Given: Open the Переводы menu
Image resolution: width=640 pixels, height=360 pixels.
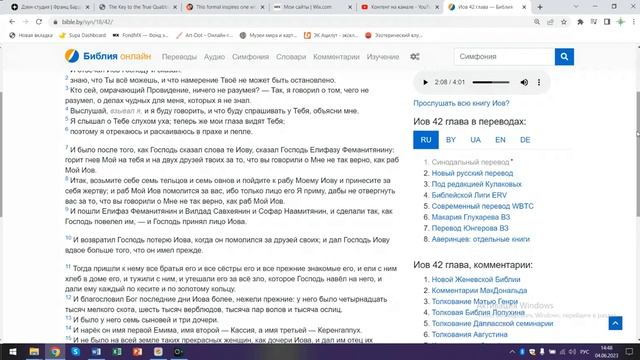Looking at the screenshot, I should click(x=179, y=57).
